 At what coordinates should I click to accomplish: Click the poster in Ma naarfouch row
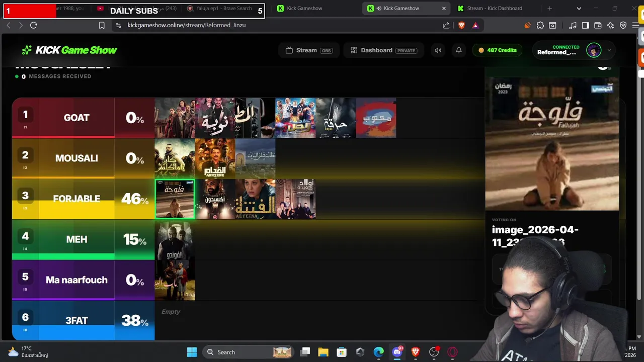click(x=175, y=280)
